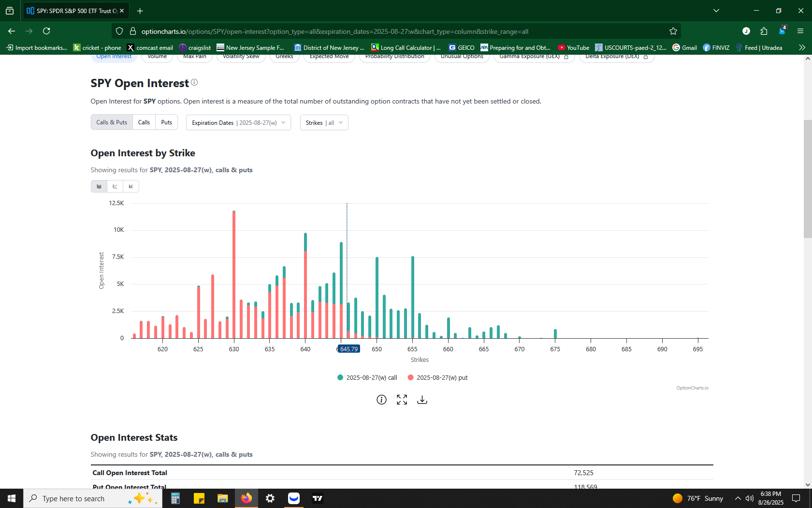Open the FINVIZ bookmark
This screenshot has width=812, height=508.
(716, 47)
